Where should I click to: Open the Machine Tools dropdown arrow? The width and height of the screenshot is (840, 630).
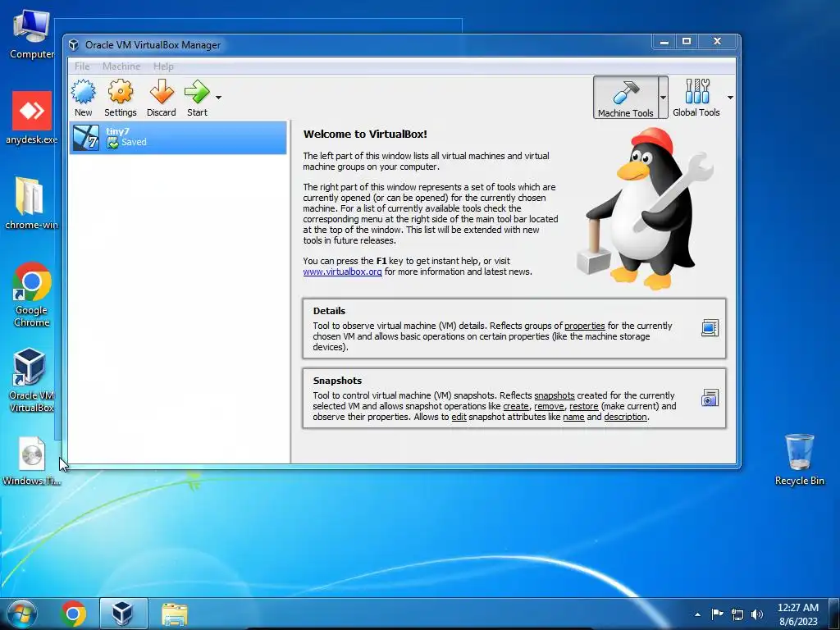pyautogui.click(x=663, y=98)
